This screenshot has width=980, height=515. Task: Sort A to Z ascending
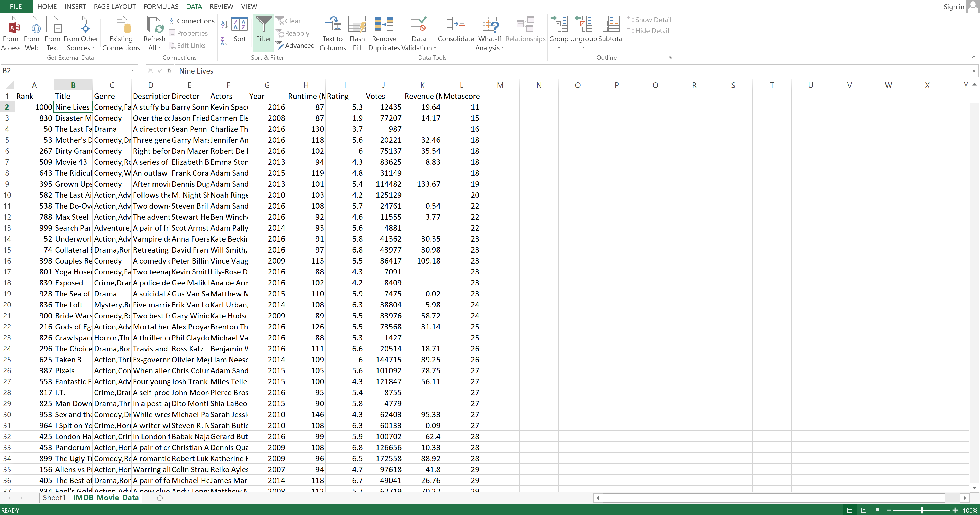225,25
